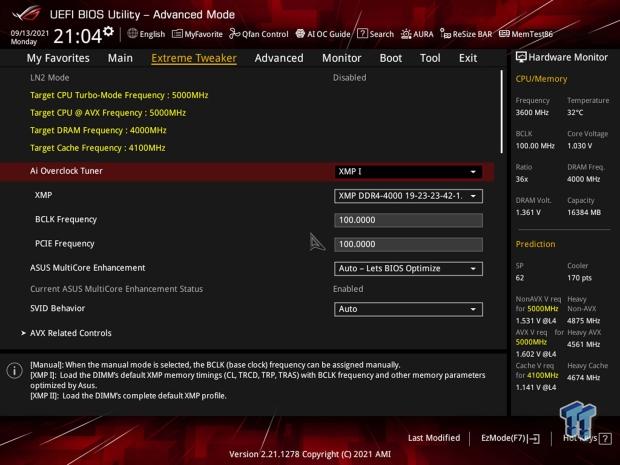The width and height of the screenshot is (620, 465).
Task: Click the ROG logo
Action: pyautogui.click(x=26, y=13)
